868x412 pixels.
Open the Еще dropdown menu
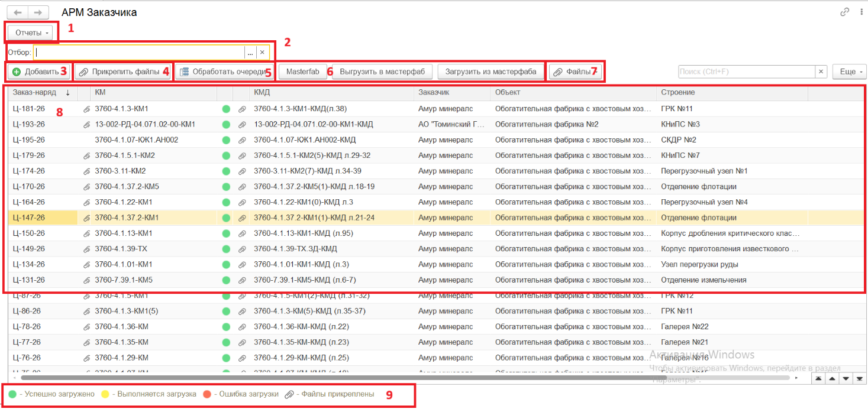[x=849, y=72]
